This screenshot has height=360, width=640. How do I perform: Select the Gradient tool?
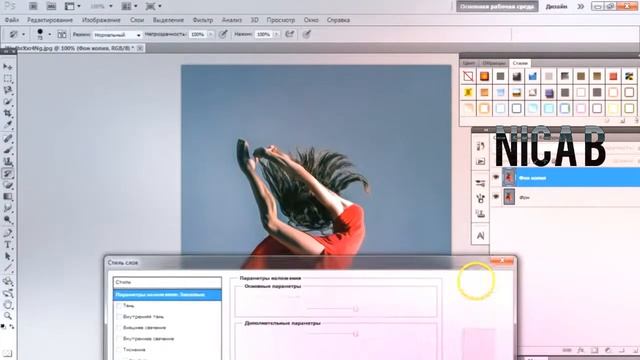8,197
